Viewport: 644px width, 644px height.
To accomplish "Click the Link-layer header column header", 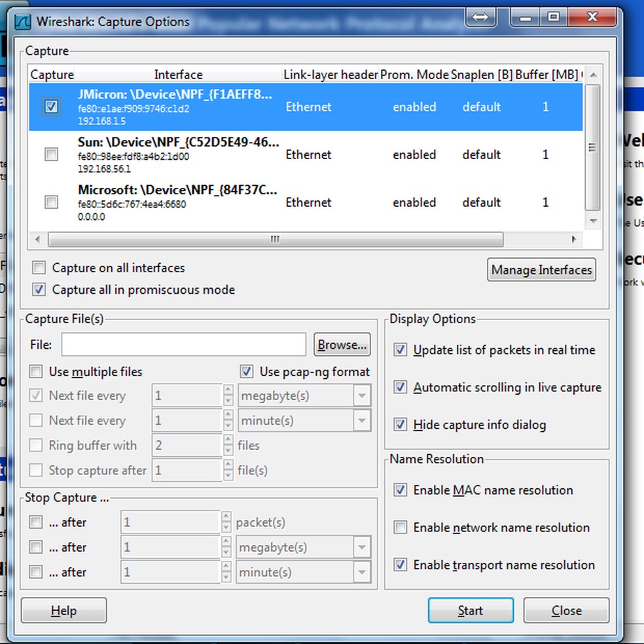I will tap(331, 75).
